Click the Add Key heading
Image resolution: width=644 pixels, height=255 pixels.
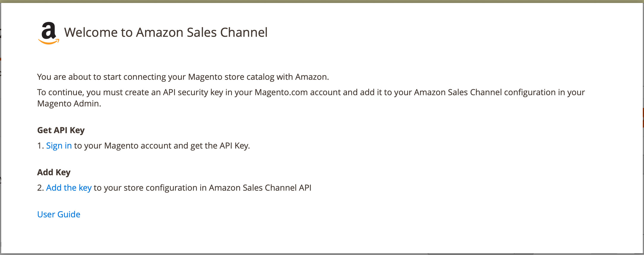pos(54,172)
